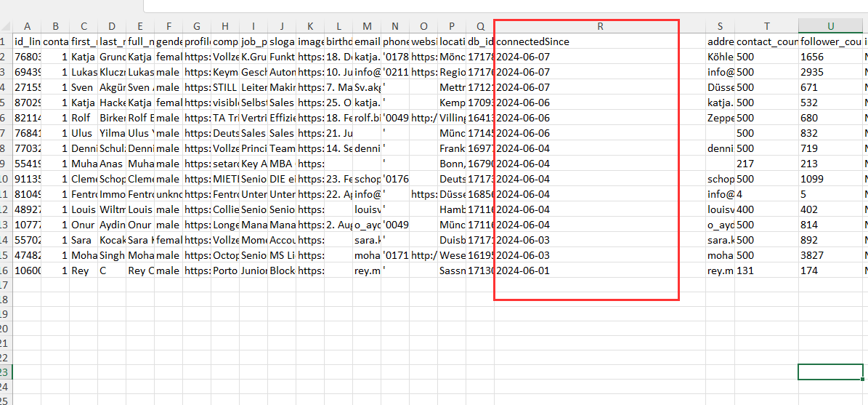Select column T header
The height and width of the screenshot is (405, 868).
[x=766, y=26]
